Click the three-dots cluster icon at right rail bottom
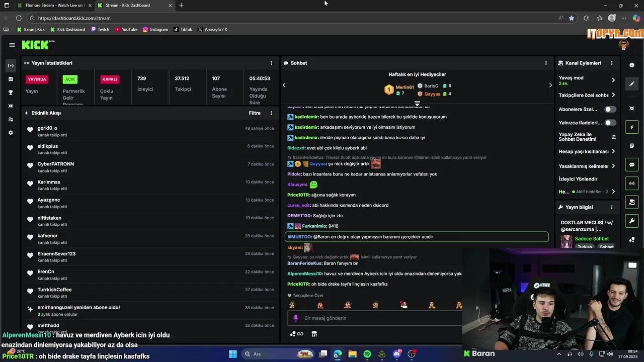644x362 pixels. pyautogui.click(x=632, y=240)
